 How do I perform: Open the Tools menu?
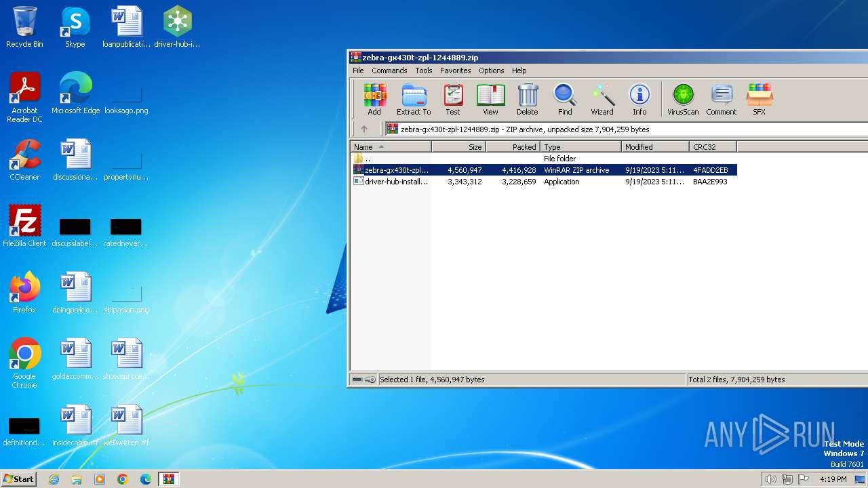(x=424, y=70)
